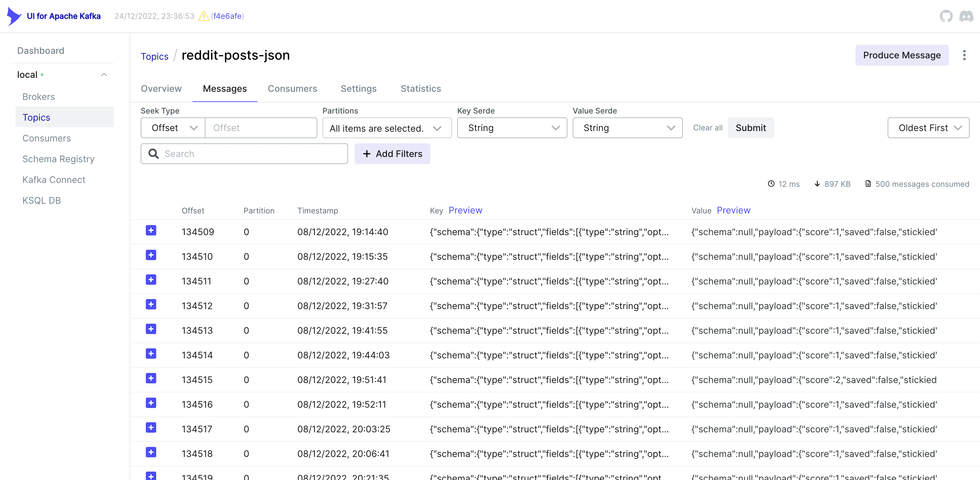
Task: Open the Key Serde dropdown
Action: pyautogui.click(x=512, y=128)
